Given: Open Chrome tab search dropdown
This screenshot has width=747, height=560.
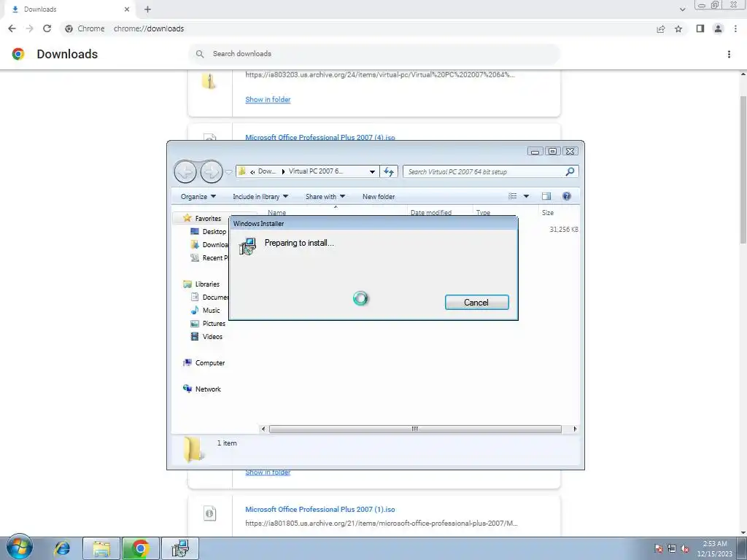Looking at the screenshot, I should click(682, 9).
